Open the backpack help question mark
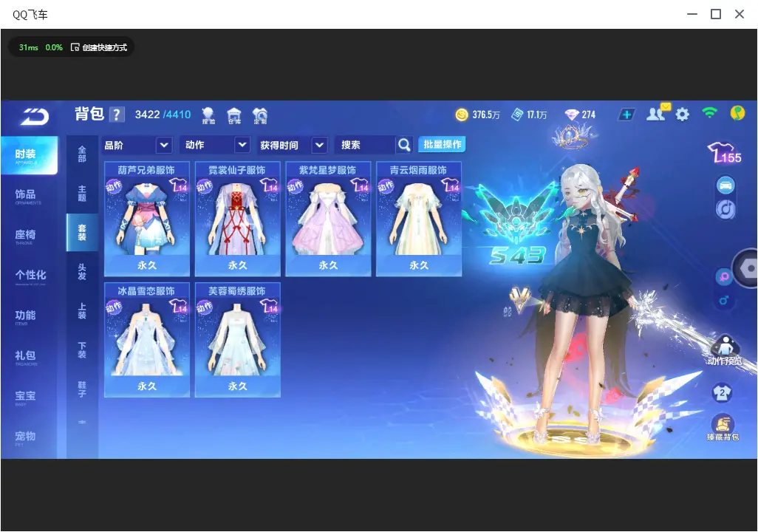Viewport: 758px width, 532px height. tap(117, 115)
